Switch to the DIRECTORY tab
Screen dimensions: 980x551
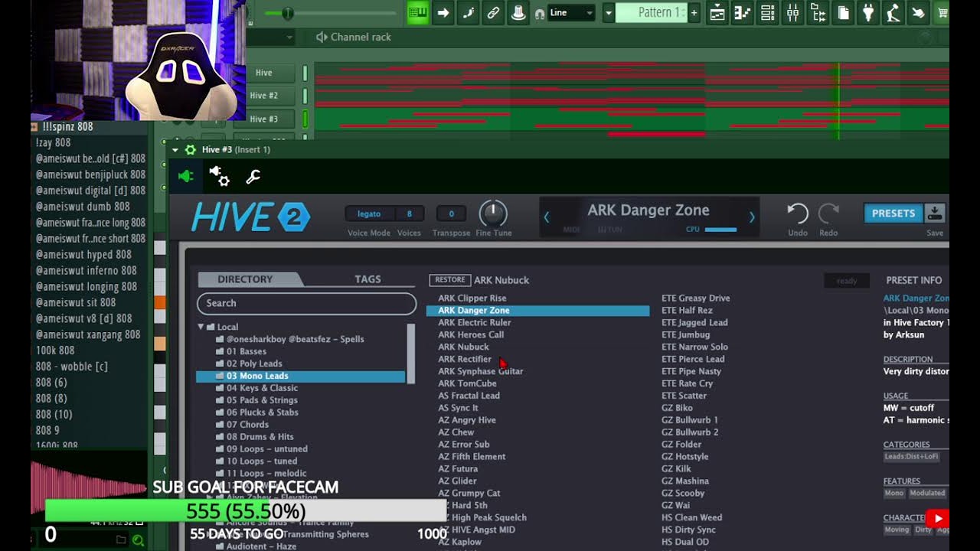pyautogui.click(x=245, y=279)
